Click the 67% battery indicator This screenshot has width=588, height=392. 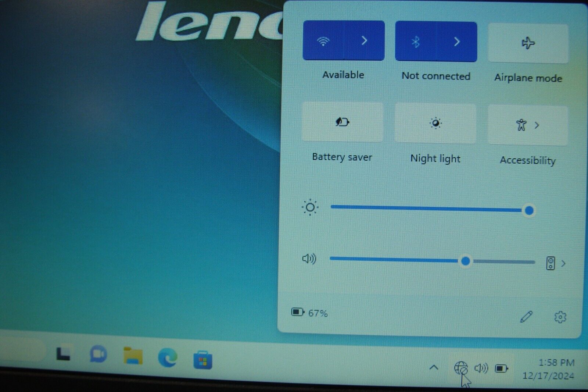tap(309, 313)
